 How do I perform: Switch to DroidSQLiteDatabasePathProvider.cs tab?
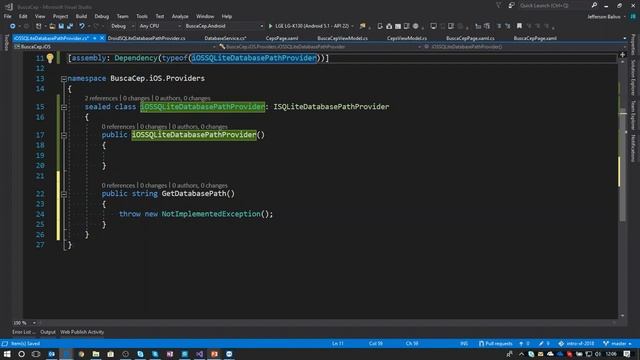[147, 38]
